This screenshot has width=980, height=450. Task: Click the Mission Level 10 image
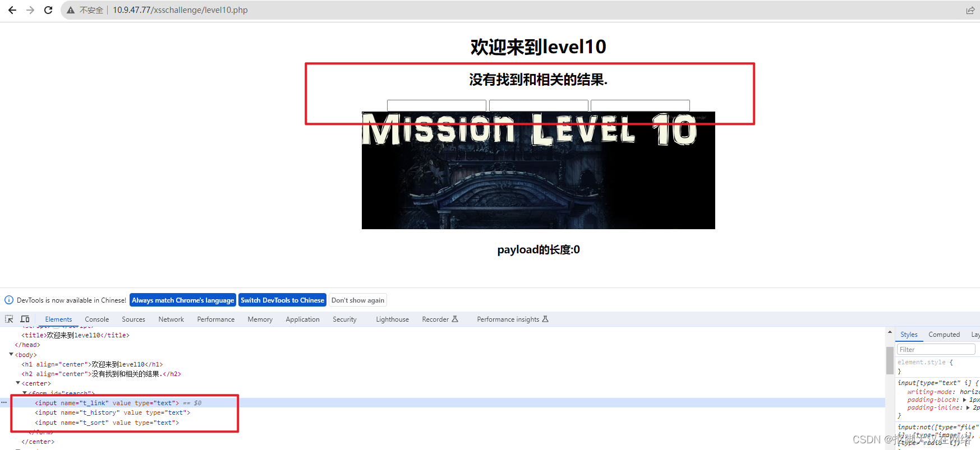point(539,170)
